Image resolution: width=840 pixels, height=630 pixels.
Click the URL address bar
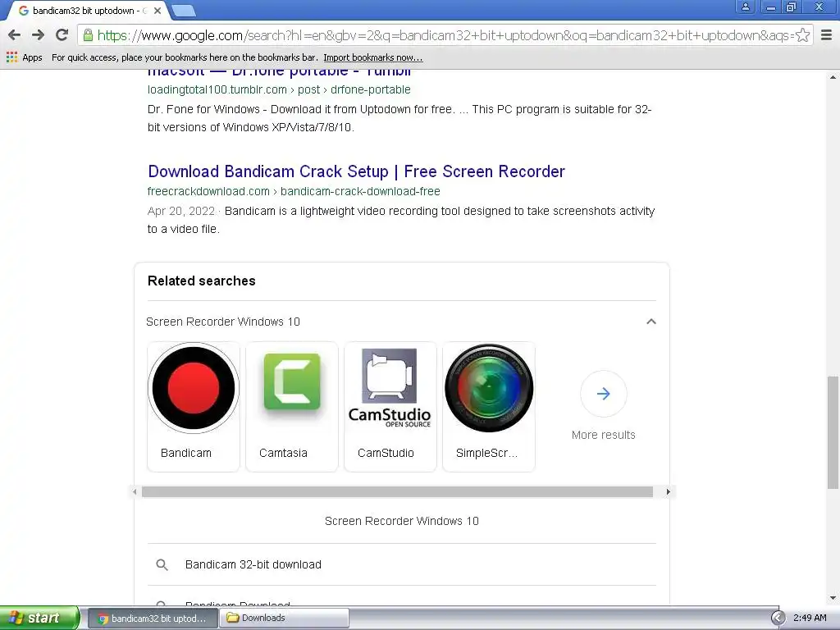coord(445,35)
